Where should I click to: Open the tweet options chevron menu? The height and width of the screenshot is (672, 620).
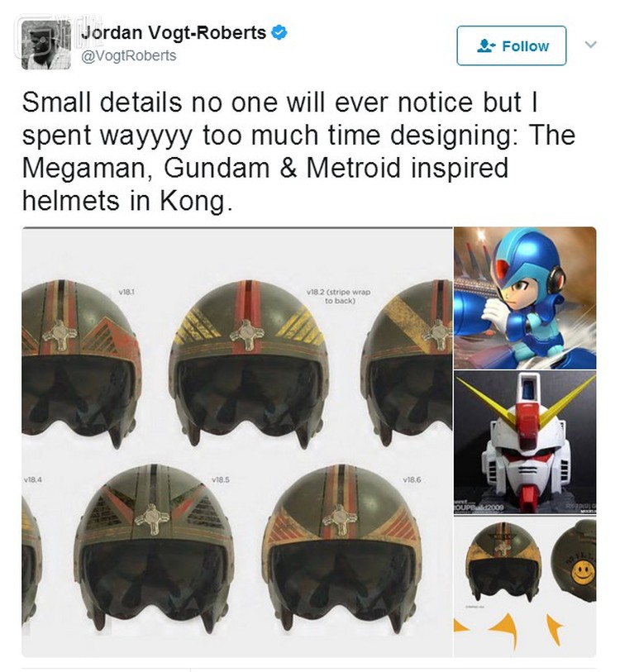click(x=591, y=44)
